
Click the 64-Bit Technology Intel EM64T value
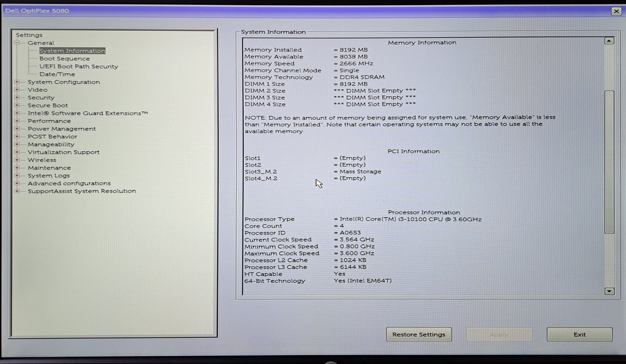tap(362, 281)
